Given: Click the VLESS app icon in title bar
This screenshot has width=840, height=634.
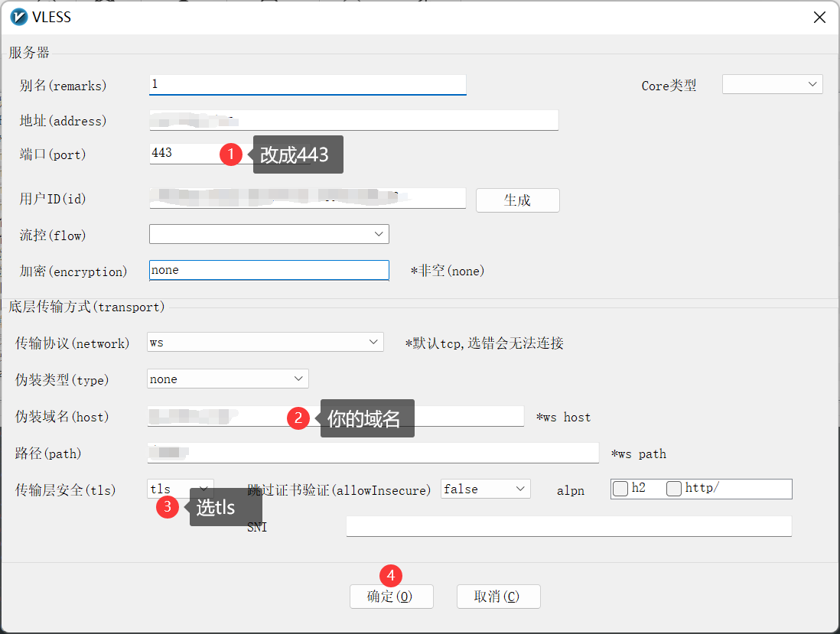Looking at the screenshot, I should point(20,17).
